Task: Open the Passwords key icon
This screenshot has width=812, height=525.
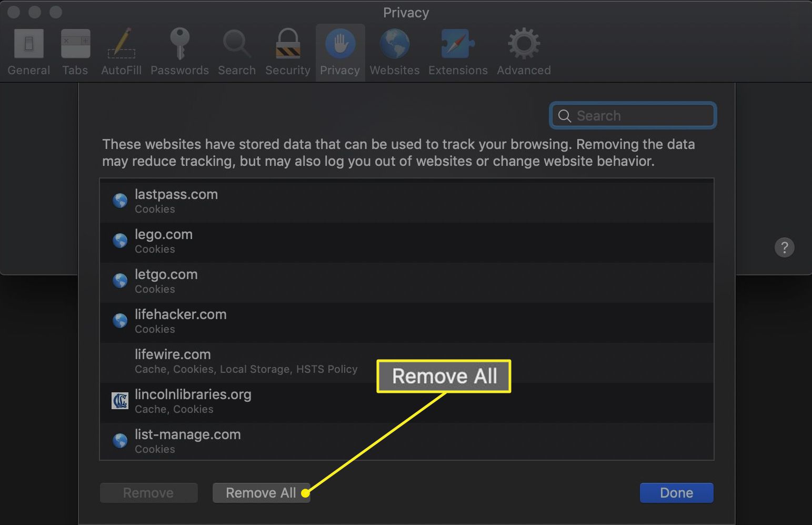Action: 179,43
